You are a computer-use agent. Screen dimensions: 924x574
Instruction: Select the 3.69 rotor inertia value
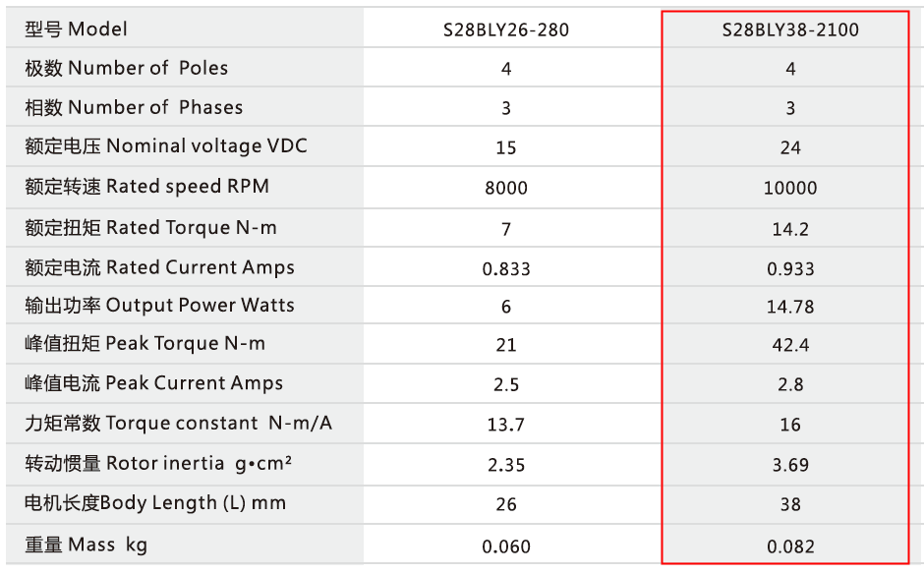[x=790, y=465]
